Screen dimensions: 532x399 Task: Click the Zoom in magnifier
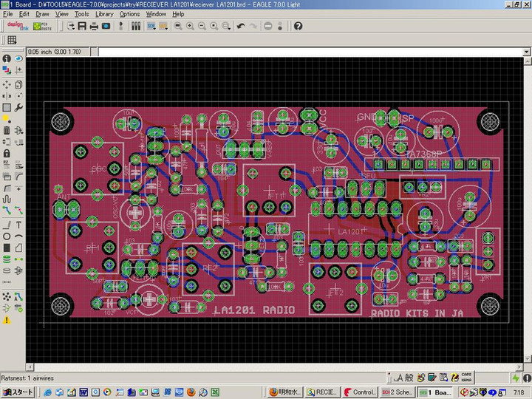tap(190, 26)
